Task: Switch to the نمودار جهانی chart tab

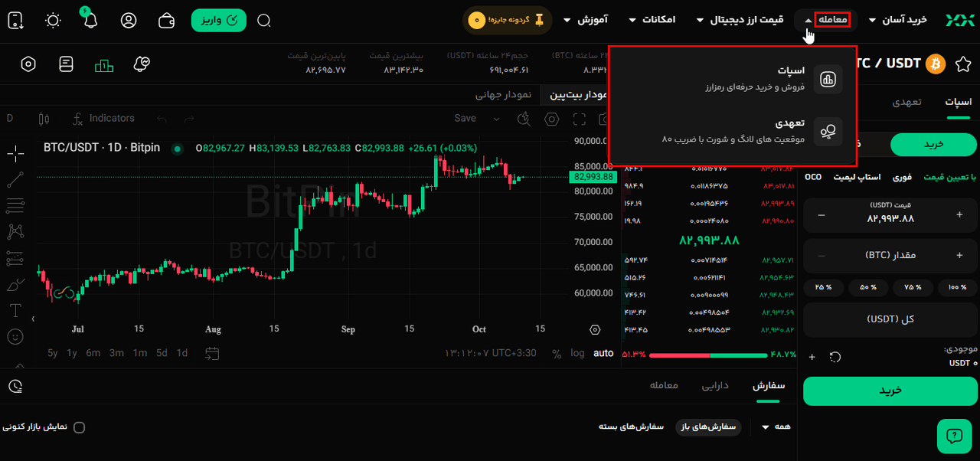Action: point(503,95)
